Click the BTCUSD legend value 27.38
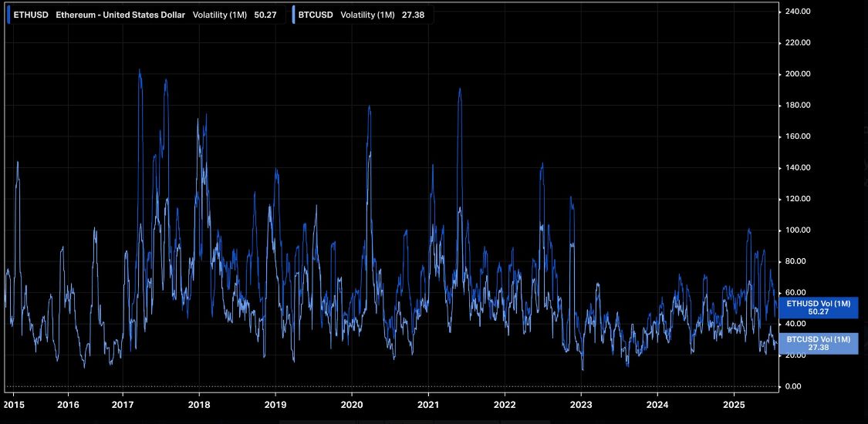This screenshot has height=424, width=868. pyautogui.click(x=414, y=15)
